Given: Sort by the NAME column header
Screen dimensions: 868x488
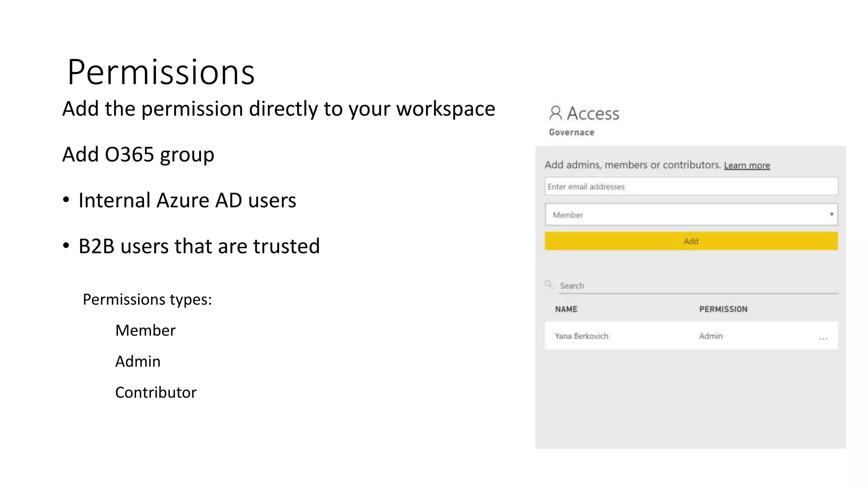Looking at the screenshot, I should click(566, 309).
